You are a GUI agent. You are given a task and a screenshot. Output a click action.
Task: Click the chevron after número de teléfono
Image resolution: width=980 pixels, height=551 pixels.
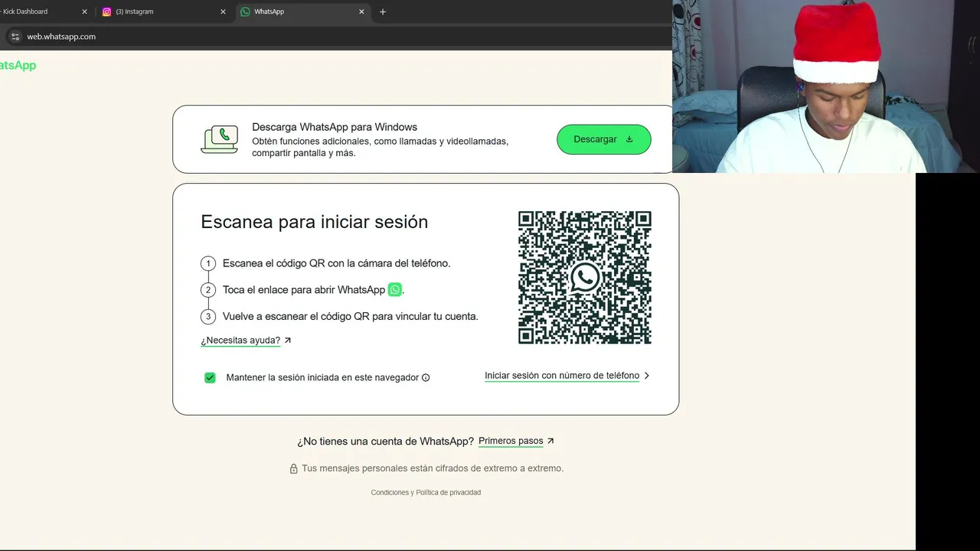pos(646,376)
